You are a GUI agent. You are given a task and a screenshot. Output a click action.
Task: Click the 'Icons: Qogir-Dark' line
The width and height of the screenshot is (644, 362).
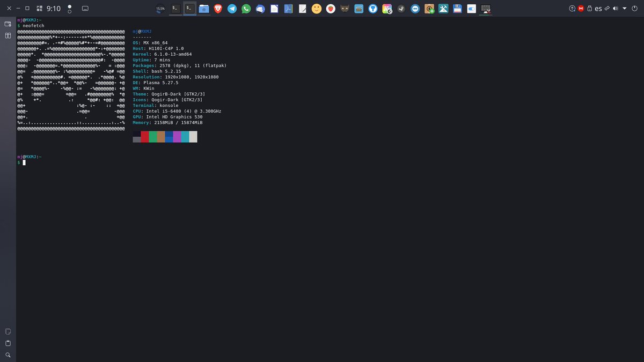click(x=167, y=100)
